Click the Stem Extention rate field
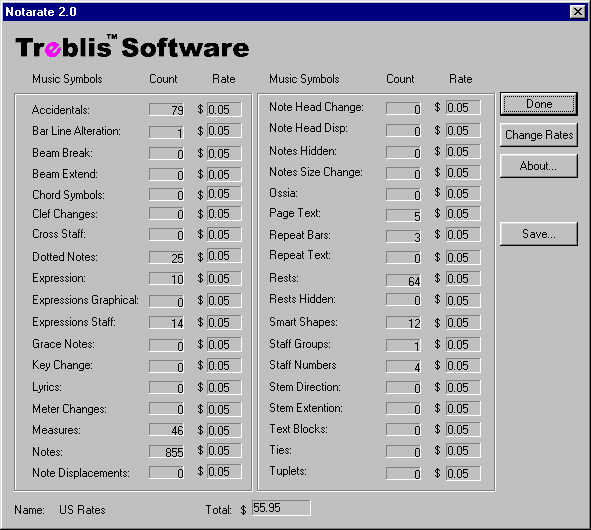The width and height of the screenshot is (591, 530). tap(463, 409)
